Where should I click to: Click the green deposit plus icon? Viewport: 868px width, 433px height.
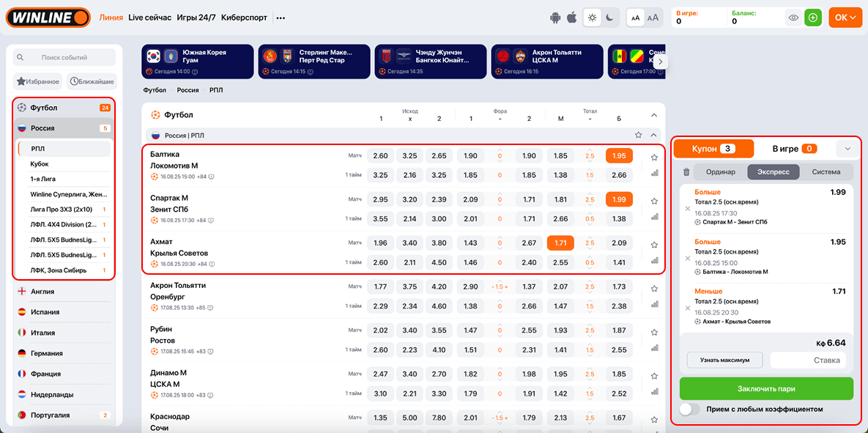[x=812, y=18]
